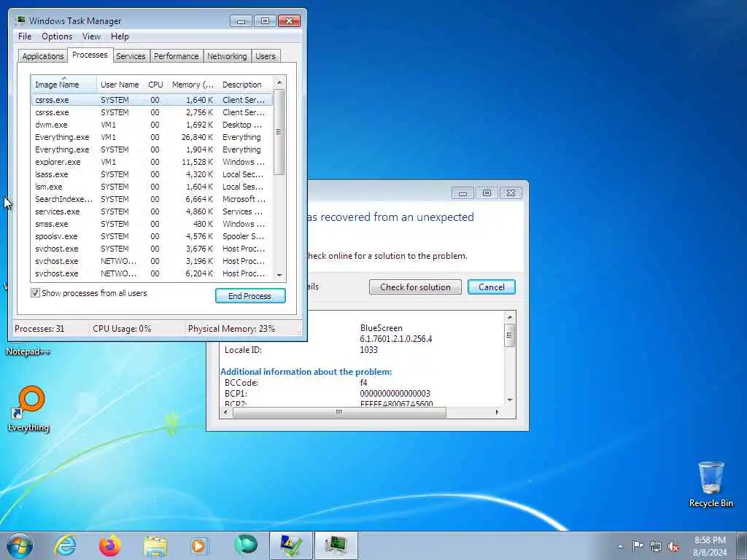Maximize the problem report dialog window

[x=487, y=192]
